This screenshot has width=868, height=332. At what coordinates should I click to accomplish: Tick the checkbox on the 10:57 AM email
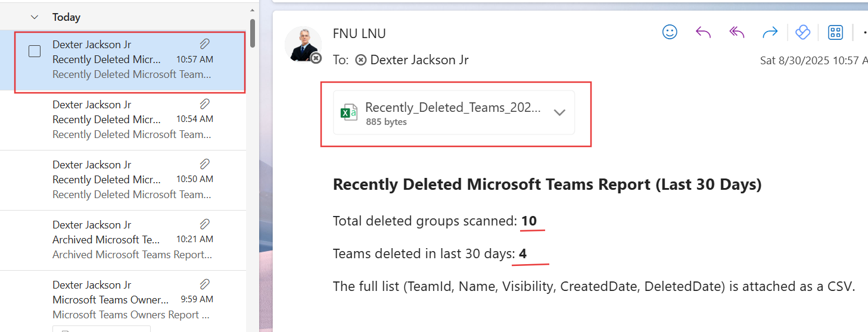(x=35, y=51)
